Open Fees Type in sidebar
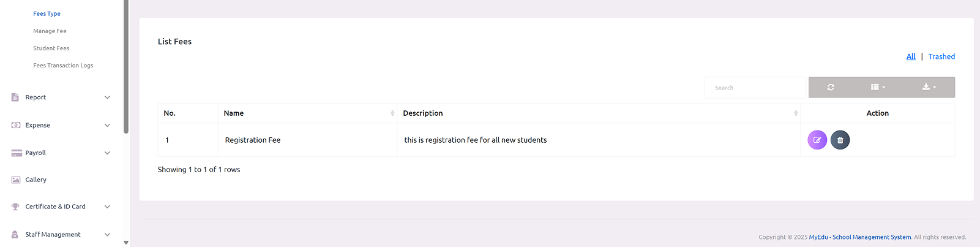 [x=47, y=13]
